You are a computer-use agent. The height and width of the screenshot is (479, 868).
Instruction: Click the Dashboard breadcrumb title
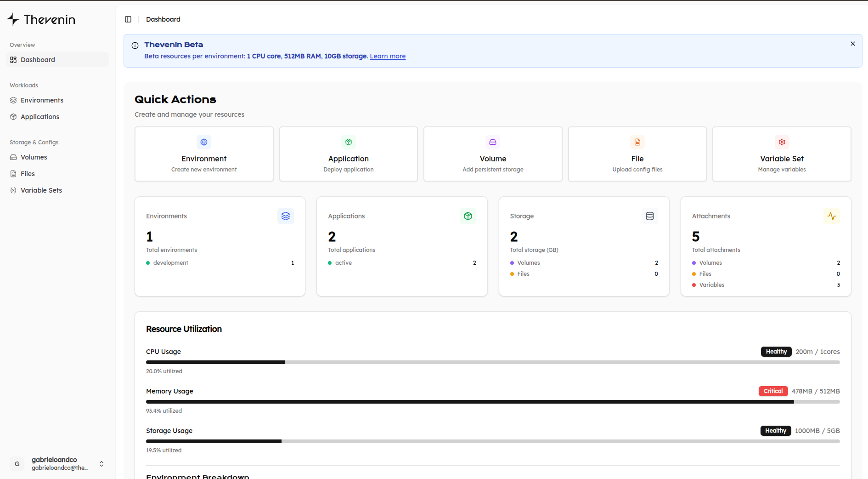click(x=163, y=19)
